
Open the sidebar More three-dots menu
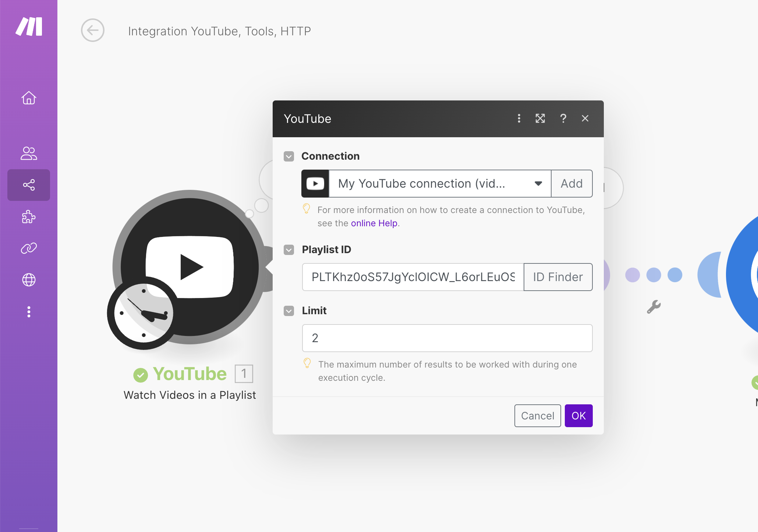tap(29, 312)
